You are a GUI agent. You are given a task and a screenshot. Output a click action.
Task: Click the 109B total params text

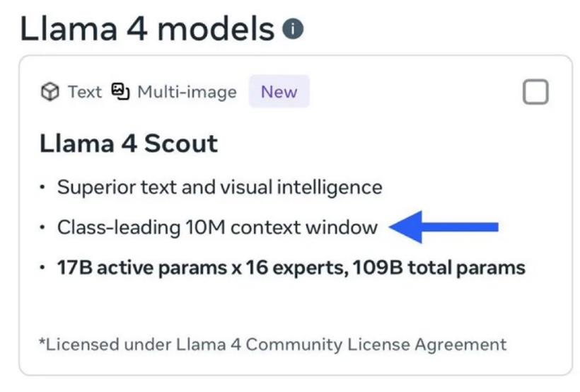tap(439, 267)
